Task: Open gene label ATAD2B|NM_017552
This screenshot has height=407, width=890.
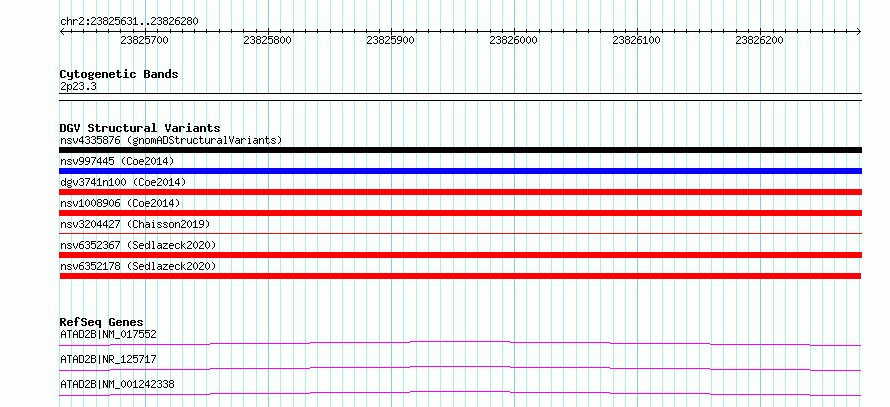Action: tap(108, 334)
